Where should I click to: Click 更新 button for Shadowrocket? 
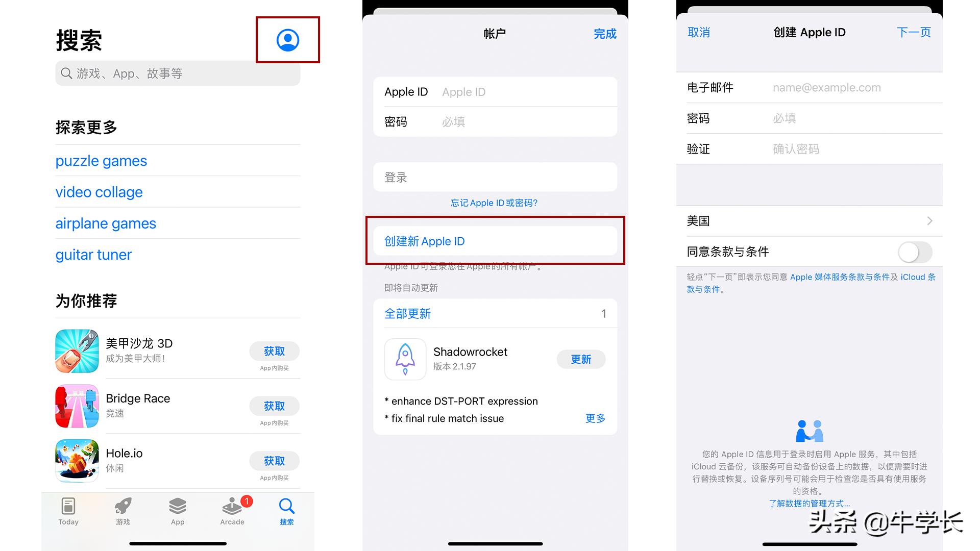580,358
